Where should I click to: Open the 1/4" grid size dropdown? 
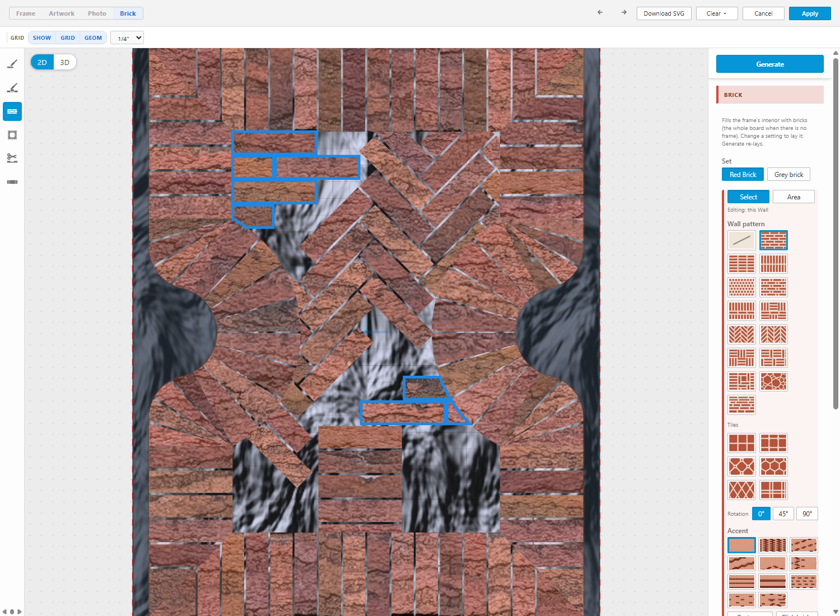point(127,38)
